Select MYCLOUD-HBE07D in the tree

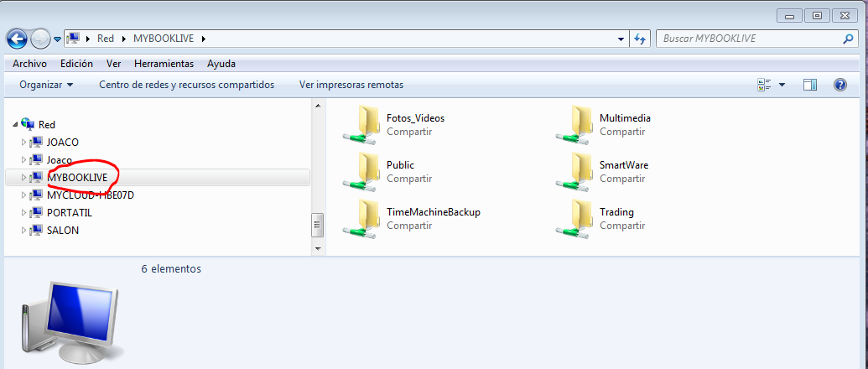click(x=91, y=195)
